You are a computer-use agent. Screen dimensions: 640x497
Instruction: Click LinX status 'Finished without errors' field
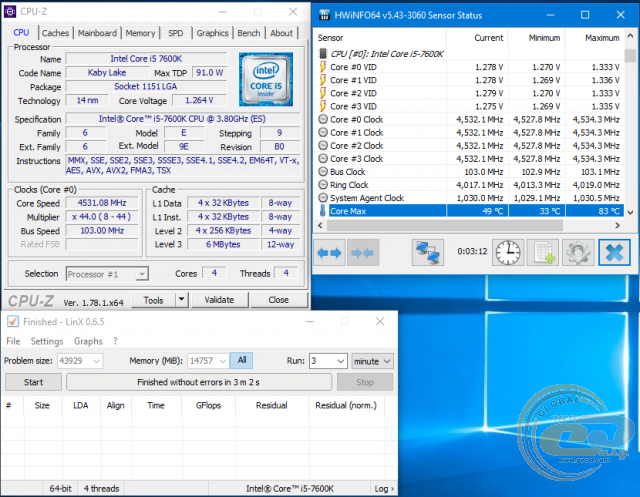199,382
